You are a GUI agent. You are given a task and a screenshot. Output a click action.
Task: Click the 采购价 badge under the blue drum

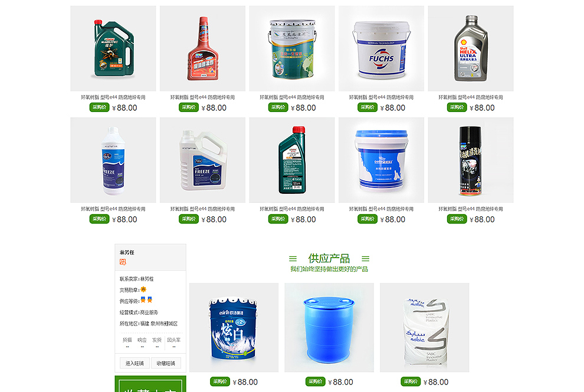(315, 381)
